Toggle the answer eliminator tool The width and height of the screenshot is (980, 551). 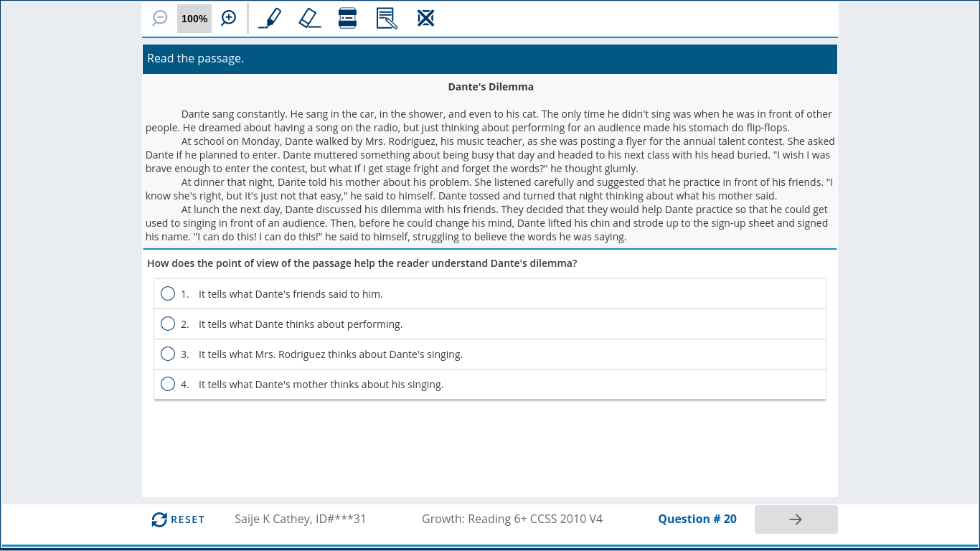coord(425,18)
